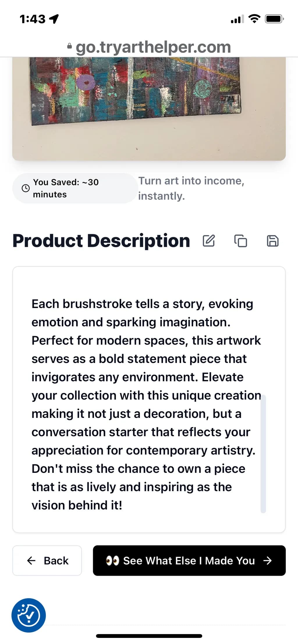Go back with the Back button

tap(47, 560)
